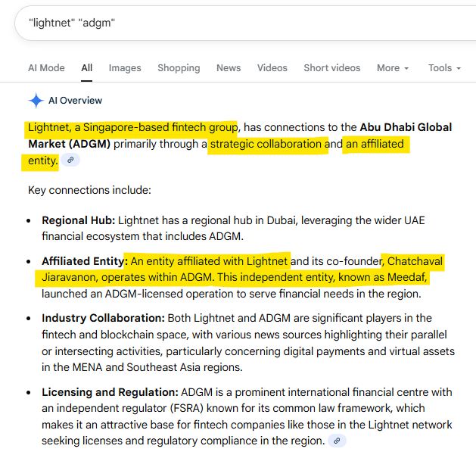
Task: Click "Key connections include:" text
Action: 89,190
